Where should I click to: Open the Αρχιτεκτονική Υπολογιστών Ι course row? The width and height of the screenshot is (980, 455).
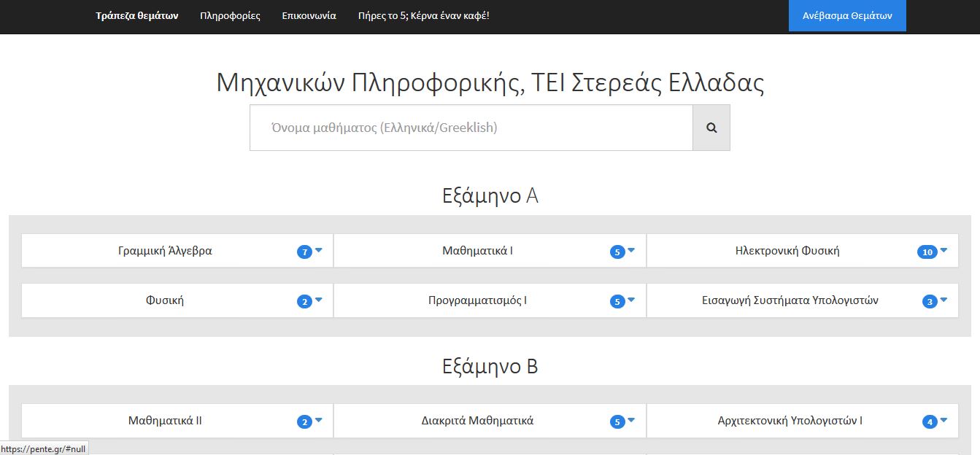[x=790, y=421]
